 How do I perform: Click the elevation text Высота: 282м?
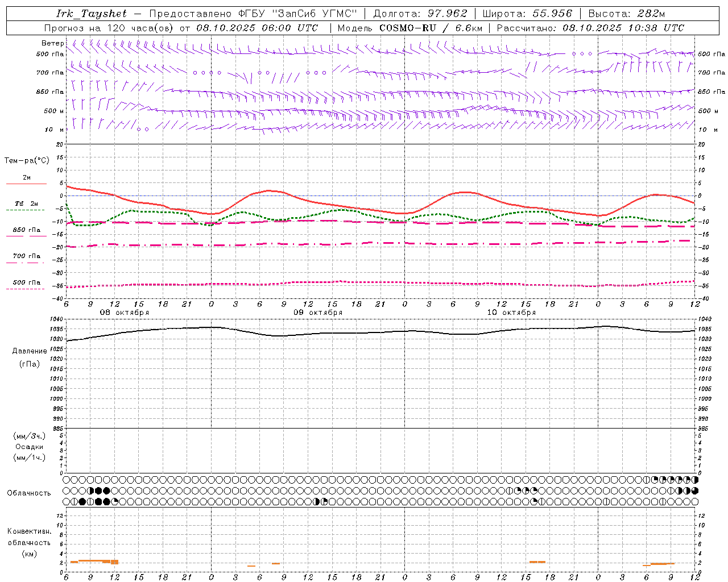(x=627, y=14)
